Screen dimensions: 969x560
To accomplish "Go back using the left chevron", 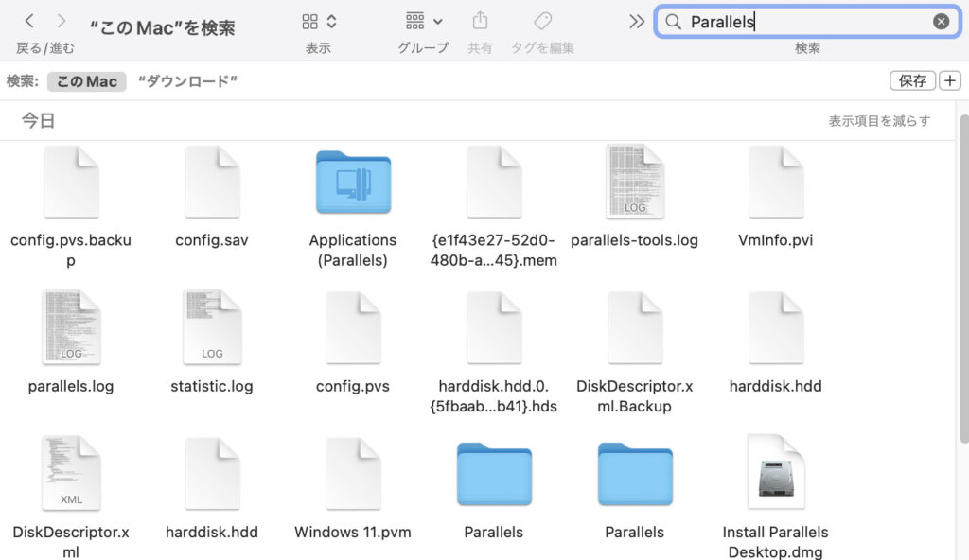I will pyautogui.click(x=29, y=22).
